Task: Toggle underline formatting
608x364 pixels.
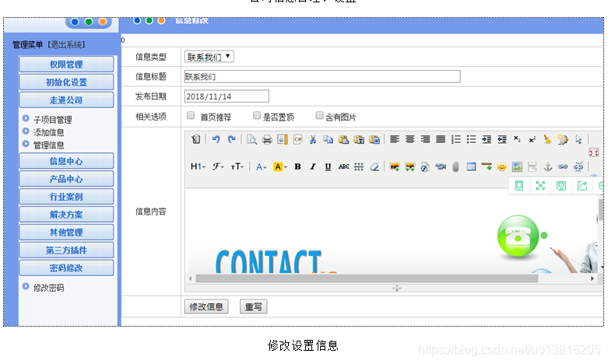Action: (x=328, y=167)
